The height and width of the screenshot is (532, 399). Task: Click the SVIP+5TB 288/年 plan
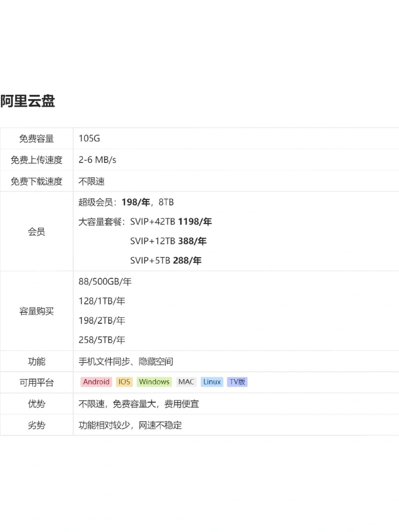[x=166, y=260]
